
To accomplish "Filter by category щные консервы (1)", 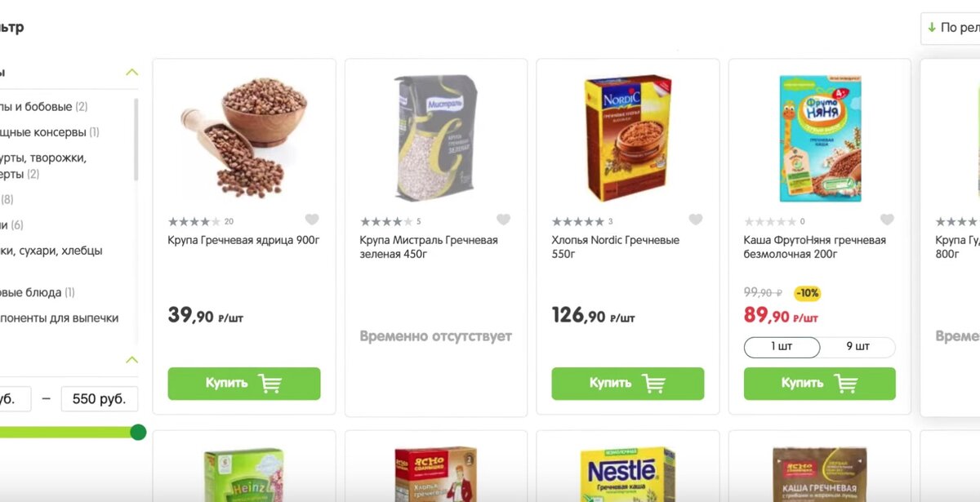I will point(51,132).
